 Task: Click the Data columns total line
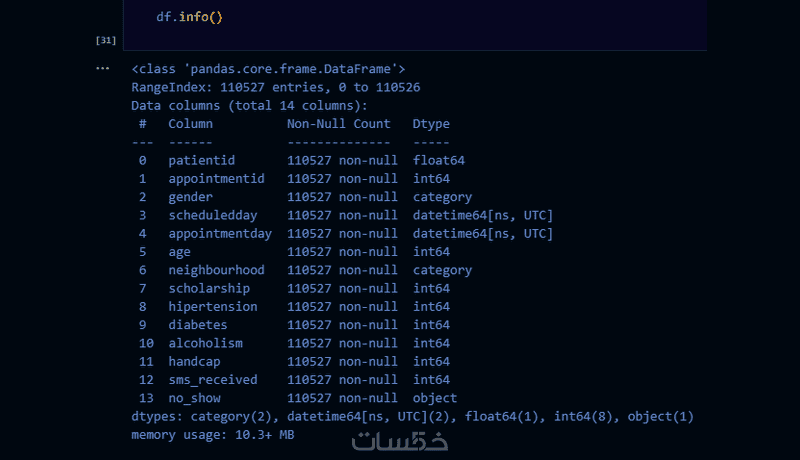(x=249, y=105)
